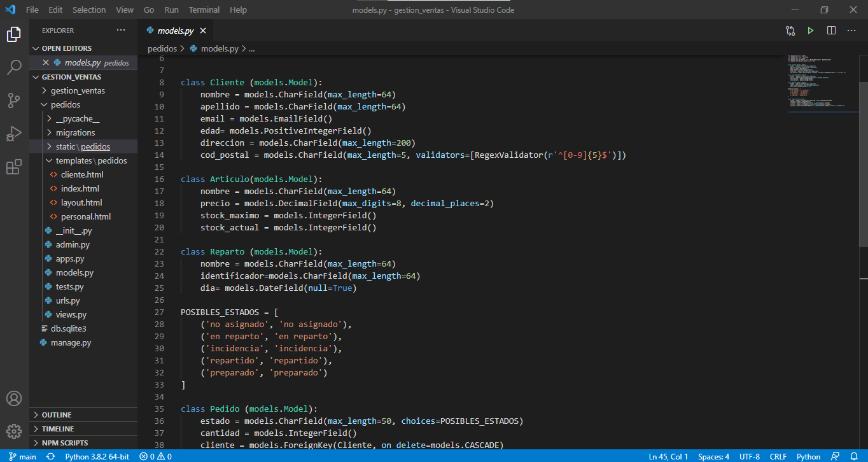Click the Open Changes compare icon

(790, 31)
